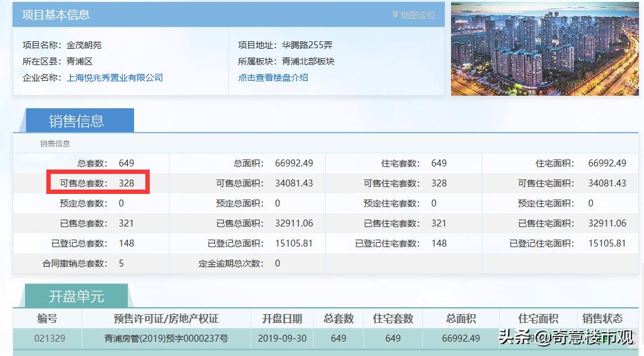Click 已售总面积 value 32911.06
Viewport: 644px width, 356px height.
coord(294,223)
